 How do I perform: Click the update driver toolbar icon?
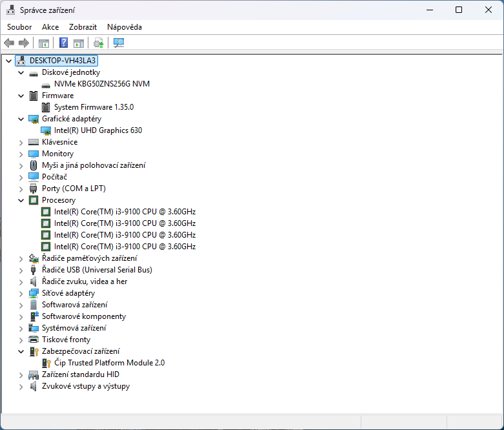98,43
